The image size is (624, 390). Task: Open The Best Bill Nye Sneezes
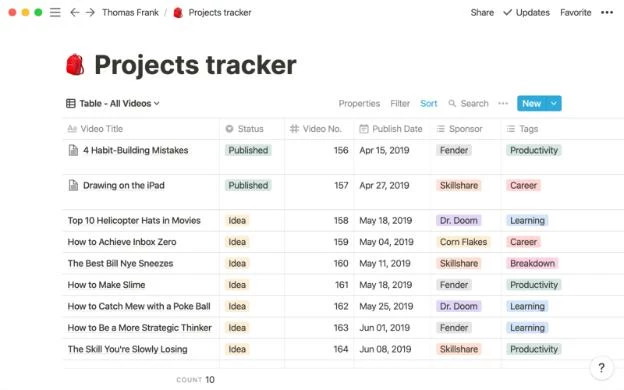coord(120,263)
